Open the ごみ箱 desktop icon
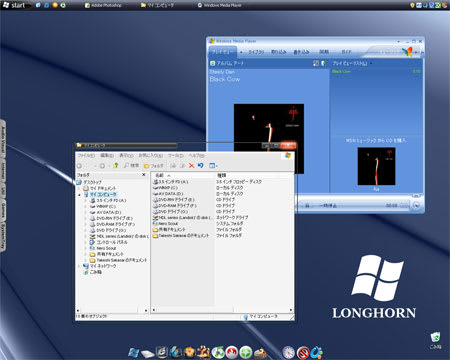 435,340
